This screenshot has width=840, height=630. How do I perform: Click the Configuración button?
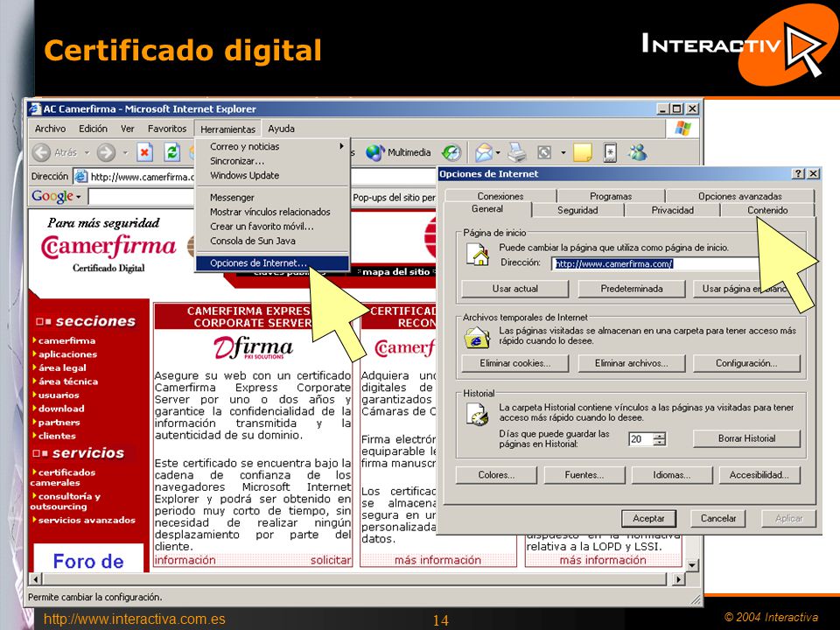coord(746,363)
